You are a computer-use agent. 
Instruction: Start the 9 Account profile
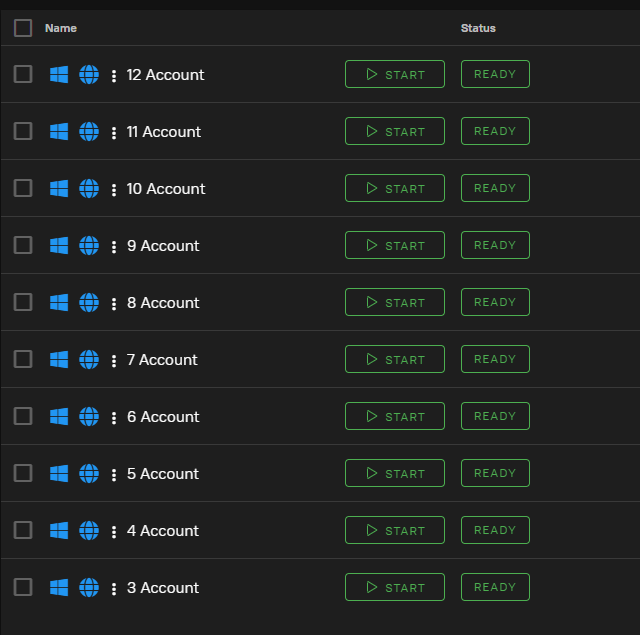(x=395, y=245)
